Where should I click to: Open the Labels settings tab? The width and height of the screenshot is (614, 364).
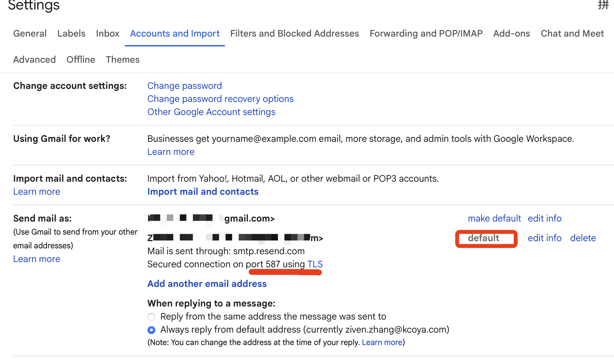71,33
